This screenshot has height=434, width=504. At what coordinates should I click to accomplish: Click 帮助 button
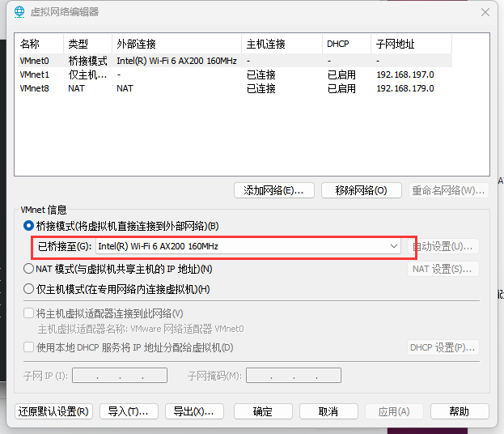[x=460, y=411]
